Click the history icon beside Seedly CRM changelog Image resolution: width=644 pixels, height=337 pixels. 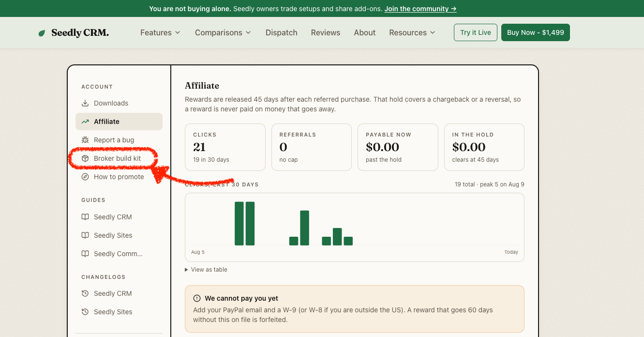(x=85, y=293)
